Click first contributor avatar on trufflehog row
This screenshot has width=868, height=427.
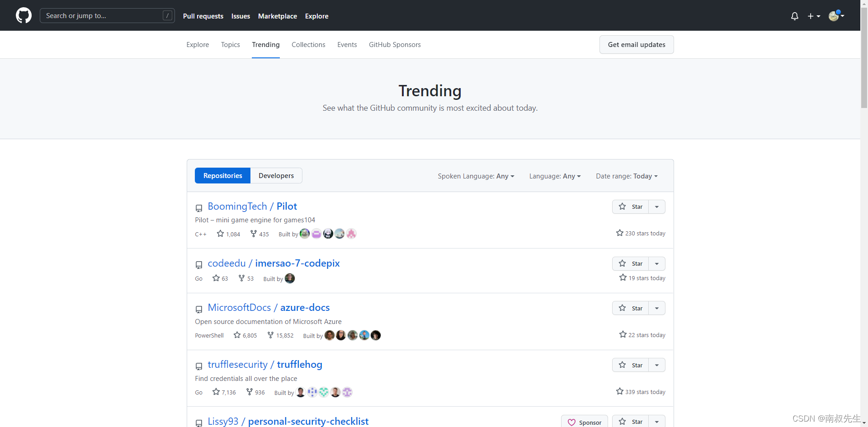[301, 392]
